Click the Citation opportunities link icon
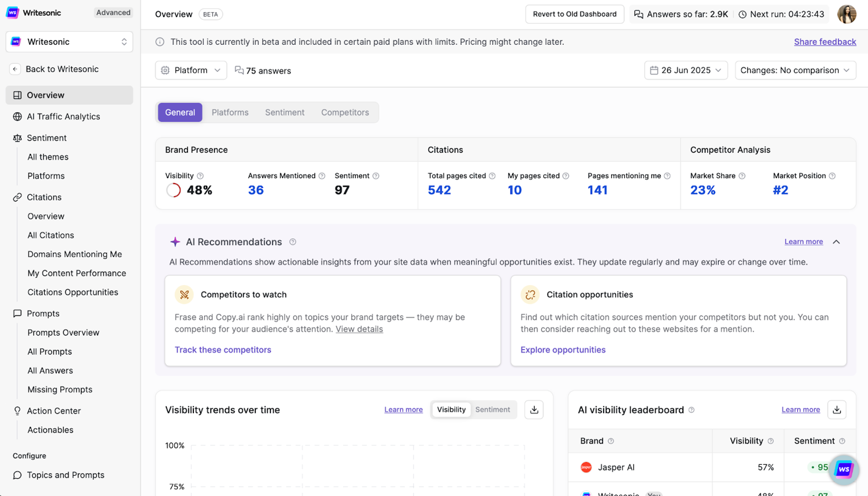 click(x=530, y=295)
